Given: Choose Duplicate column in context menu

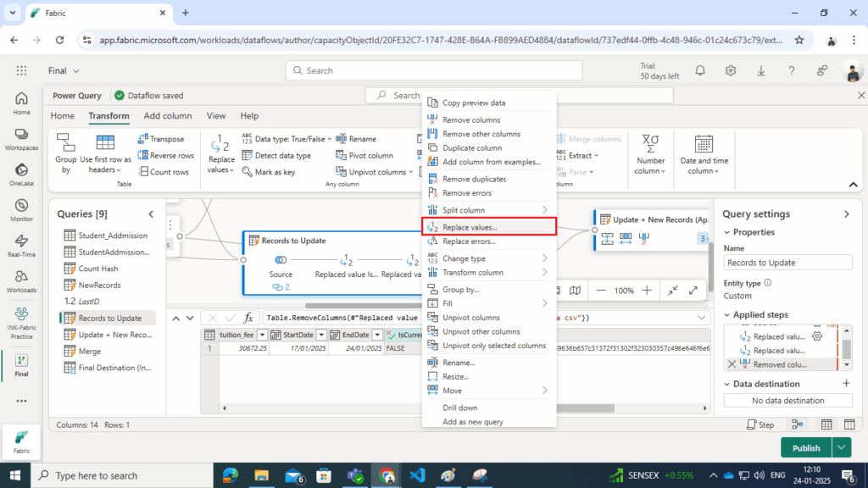Looking at the screenshot, I should (489, 147).
